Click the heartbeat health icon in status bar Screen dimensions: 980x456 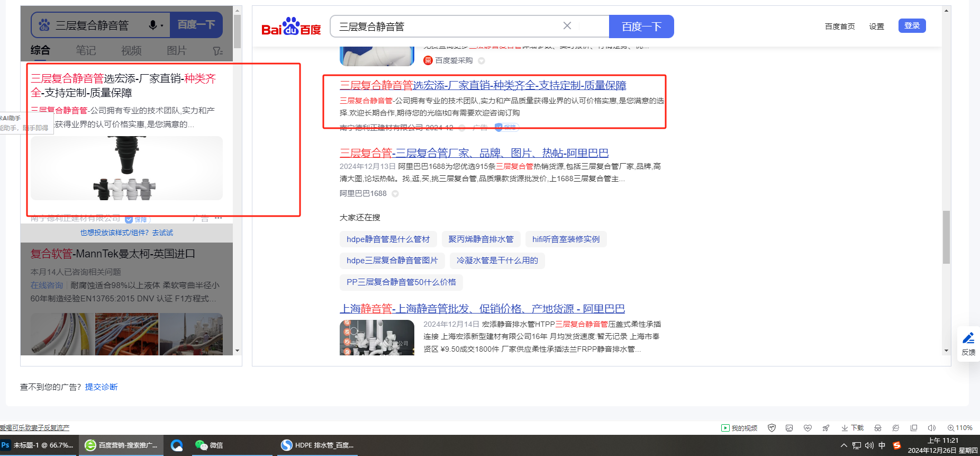pos(807,428)
